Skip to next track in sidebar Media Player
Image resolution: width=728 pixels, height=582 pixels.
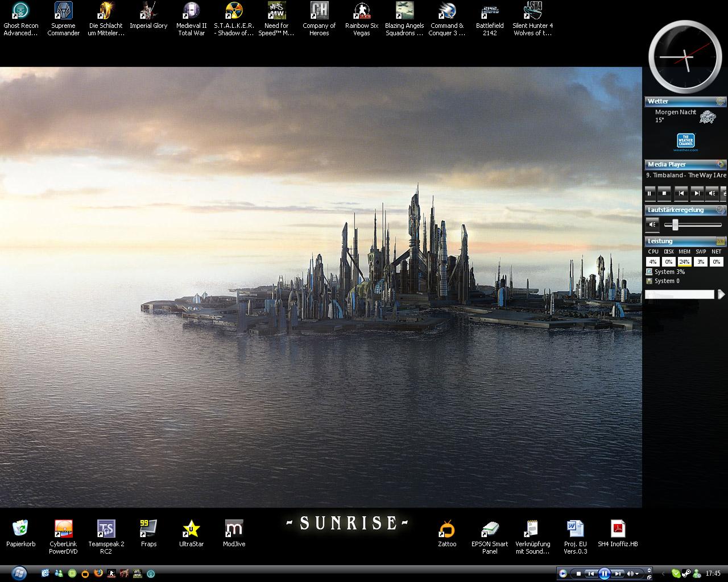tap(696, 193)
